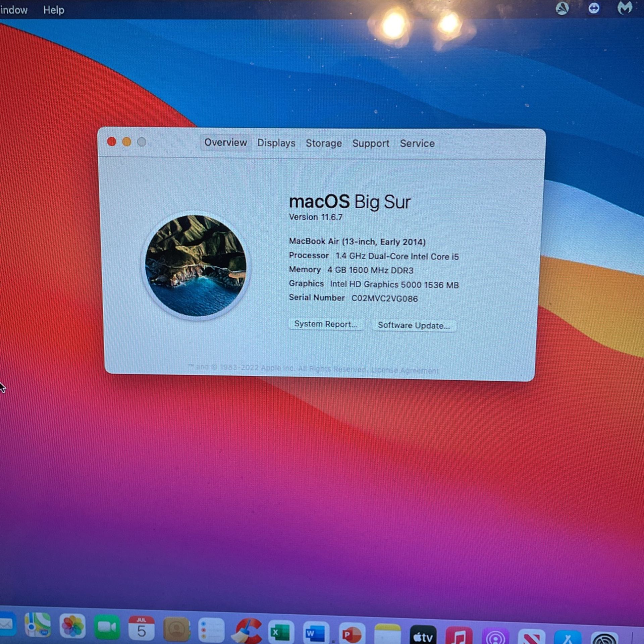Open Contacts from the Dock
The image size is (644, 644).
tap(176, 629)
